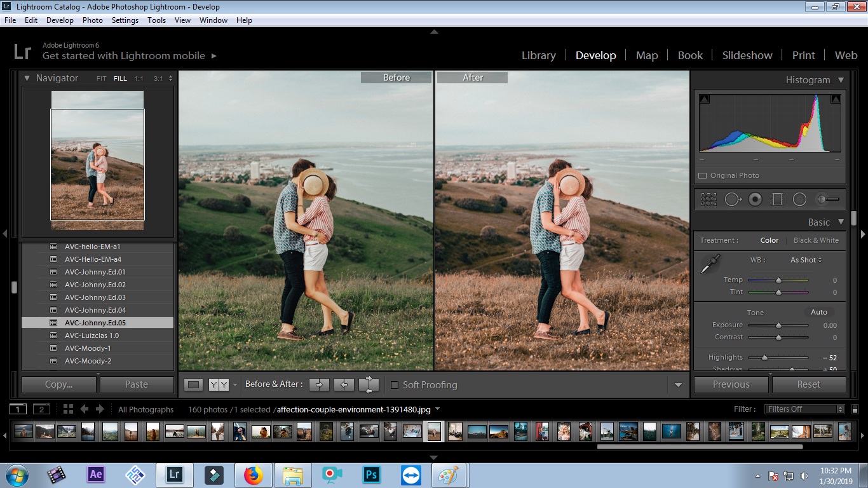Open the Develop menu
Image resolution: width=868 pixels, height=488 pixels.
(x=60, y=20)
